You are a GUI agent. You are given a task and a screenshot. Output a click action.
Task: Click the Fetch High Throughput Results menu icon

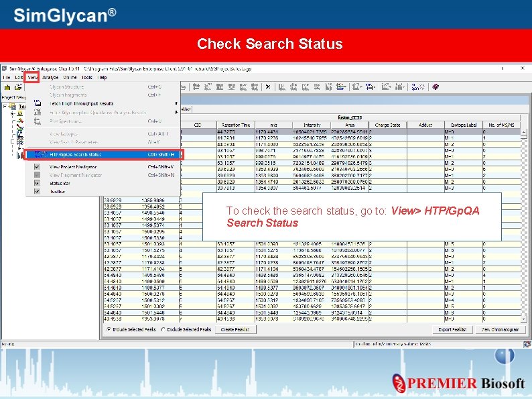click(38, 103)
